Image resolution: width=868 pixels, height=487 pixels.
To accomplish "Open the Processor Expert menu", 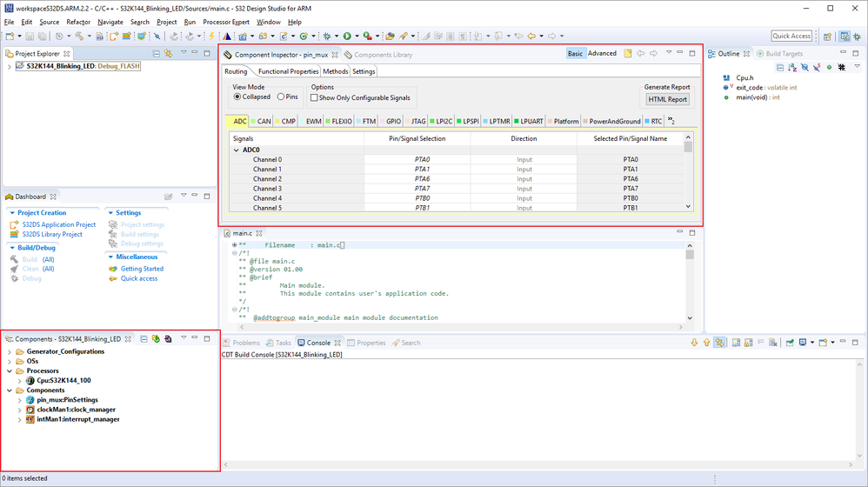I will tap(228, 22).
